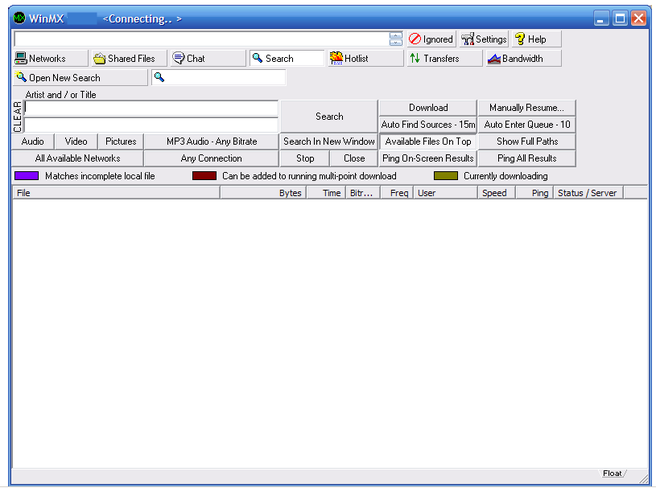The width and height of the screenshot is (656, 488).
Task: Open Any Connection selector
Action: [211, 158]
